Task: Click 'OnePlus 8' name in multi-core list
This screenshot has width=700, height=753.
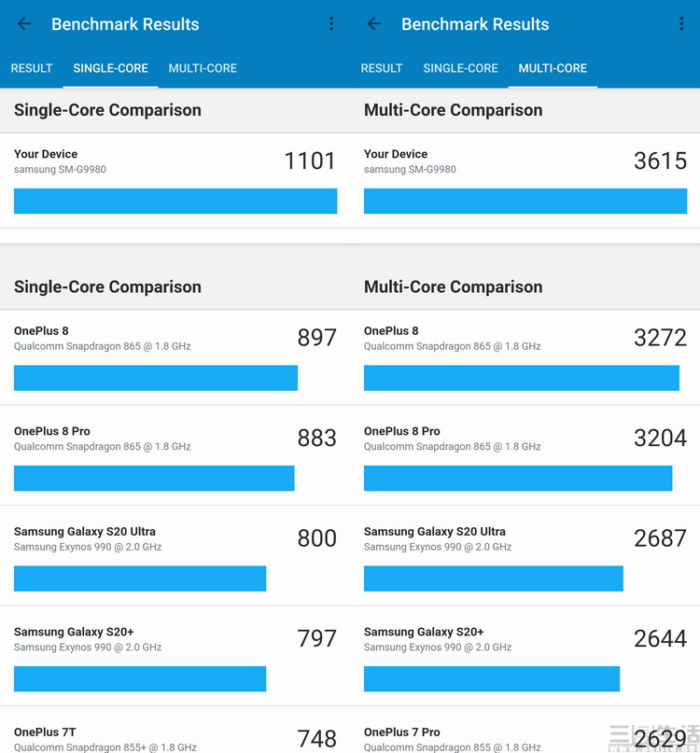Action: [x=391, y=331]
